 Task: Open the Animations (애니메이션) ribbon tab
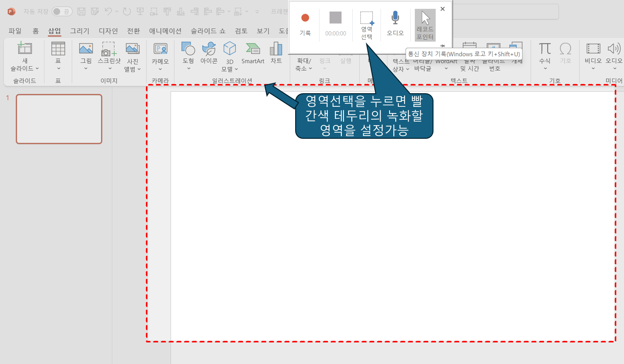tap(165, 31)
